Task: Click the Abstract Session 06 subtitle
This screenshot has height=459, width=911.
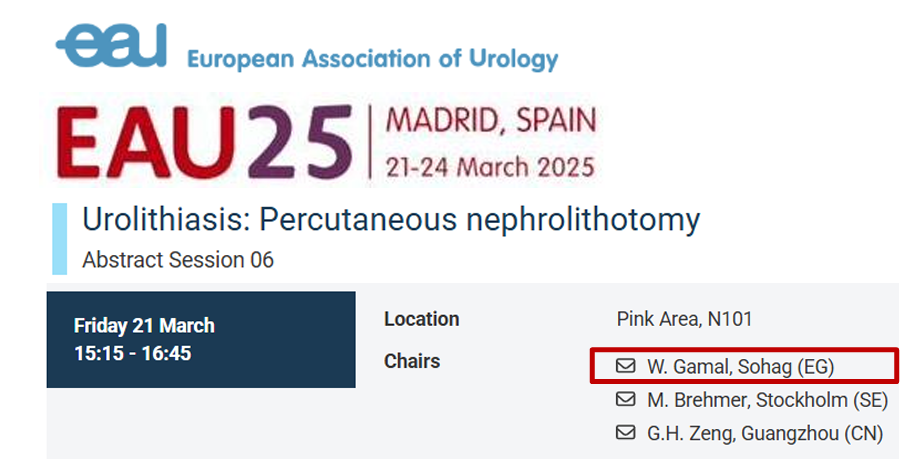Action: [x=178, y=260]
